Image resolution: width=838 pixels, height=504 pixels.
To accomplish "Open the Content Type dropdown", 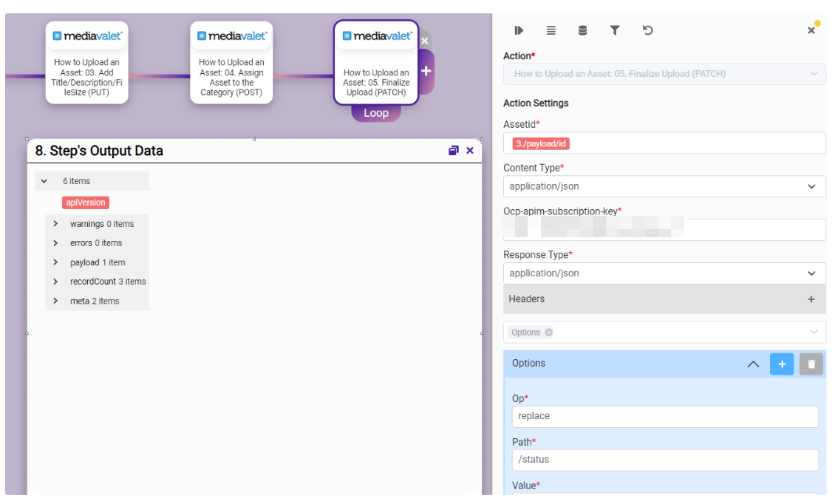I will click(x=664, y=187).
